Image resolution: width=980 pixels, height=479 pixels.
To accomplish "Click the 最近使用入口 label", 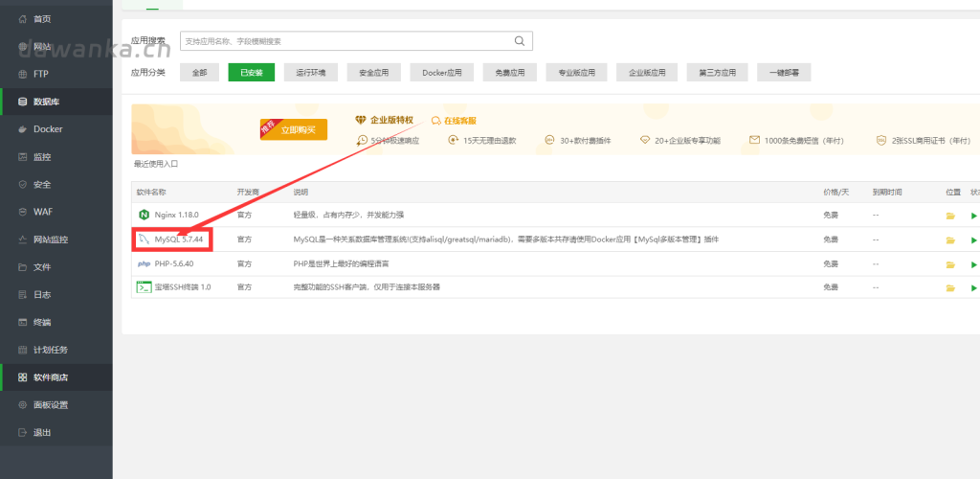I will pyautogui.click(x=156, y=164).
